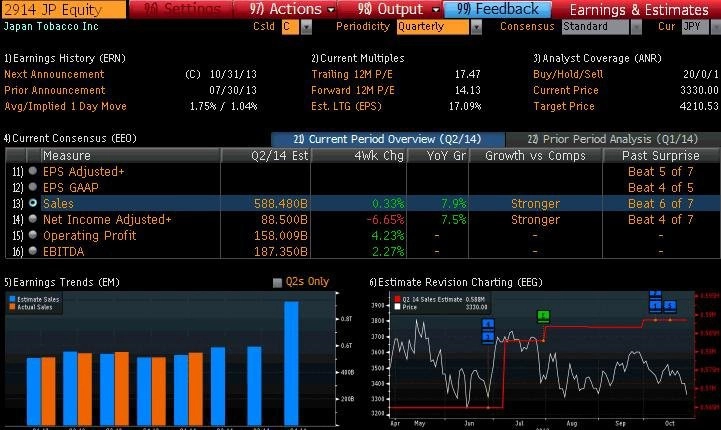Click the Growth vs Comps column header
This screenshot has width=721, height=430.
click(535, 155)
